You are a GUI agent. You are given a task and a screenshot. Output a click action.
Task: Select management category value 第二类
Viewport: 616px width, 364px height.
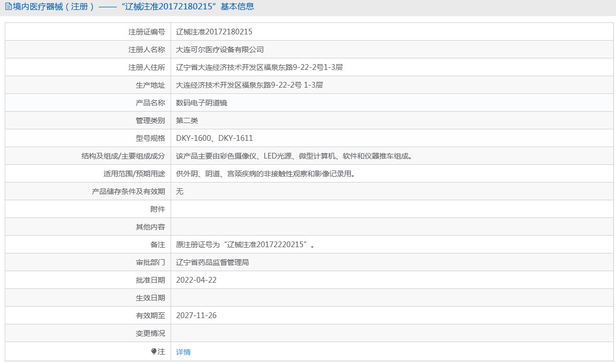tap(187, 120)
